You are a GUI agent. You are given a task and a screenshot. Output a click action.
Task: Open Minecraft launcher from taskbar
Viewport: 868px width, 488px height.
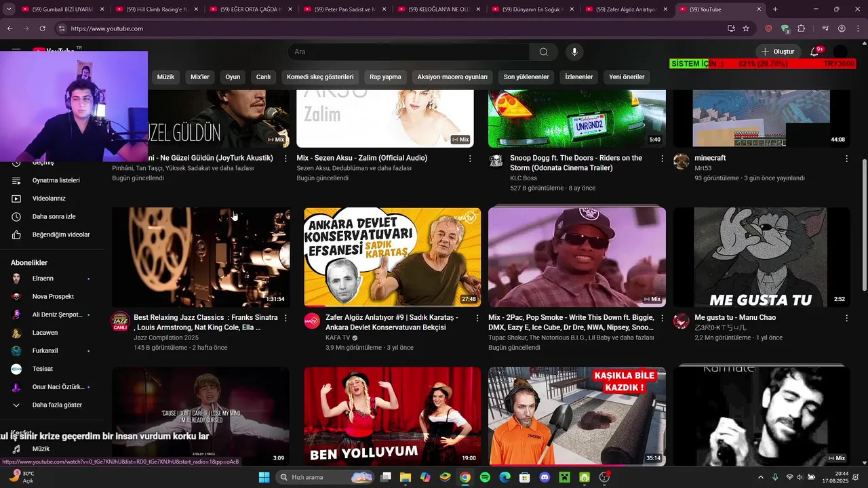(564, 477)
